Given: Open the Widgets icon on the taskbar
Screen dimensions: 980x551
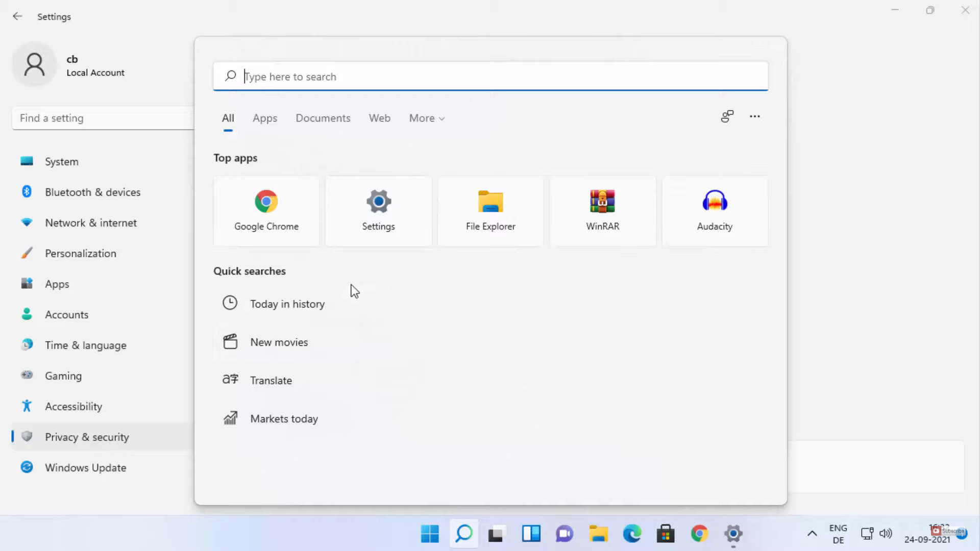Looking at the screenshot, I should (531, 534).
